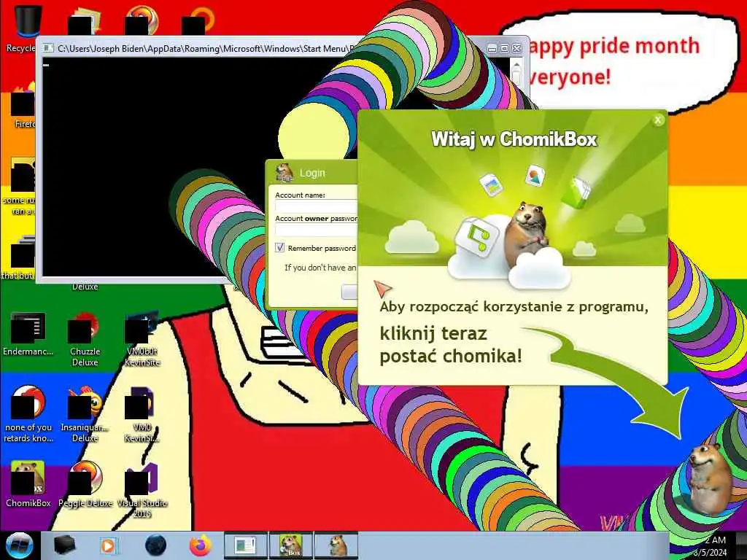Select the VM080t KevinSite desktop icon
The height and width of the screenshot is (560, 747).
[142, 339]
